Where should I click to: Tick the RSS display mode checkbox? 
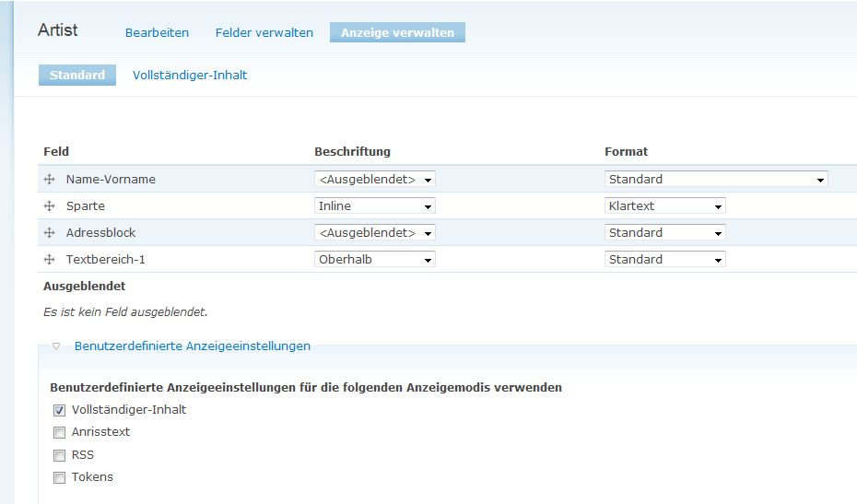tap(59, 455)
